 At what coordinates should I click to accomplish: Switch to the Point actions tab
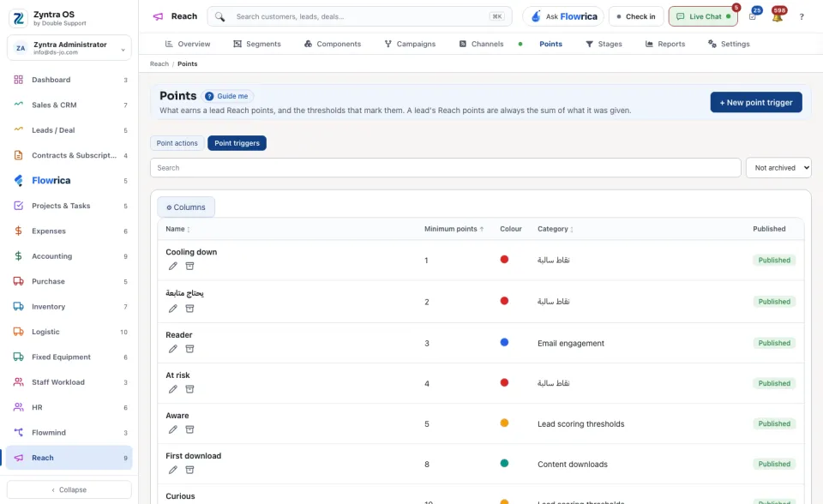(x=177, y=143)
